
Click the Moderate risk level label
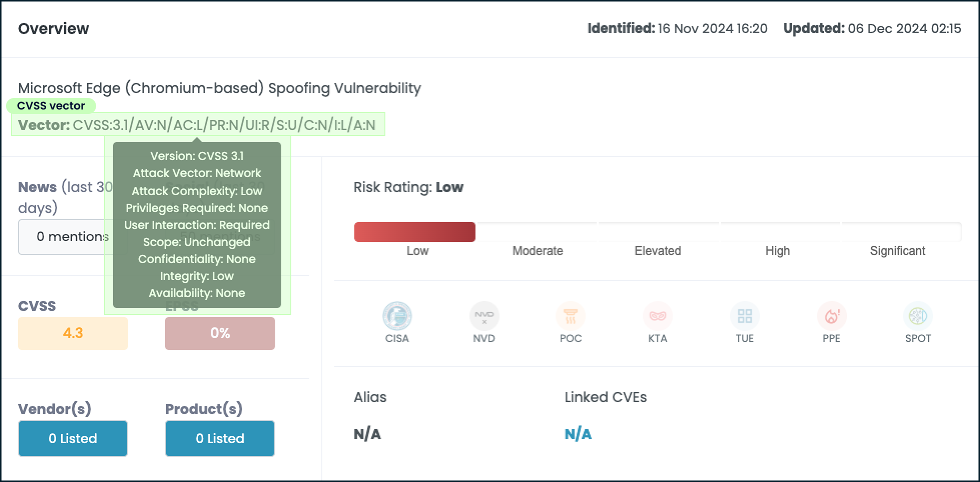[x=538, y=251]
